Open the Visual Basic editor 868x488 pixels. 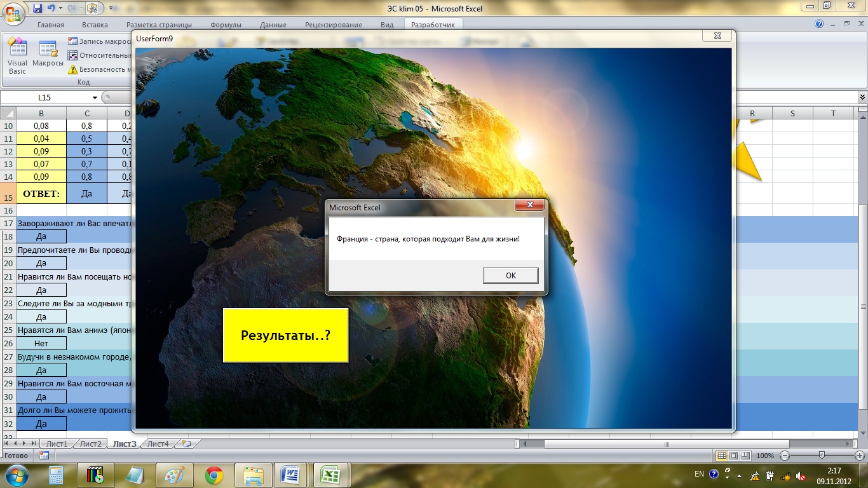(17, 56)
